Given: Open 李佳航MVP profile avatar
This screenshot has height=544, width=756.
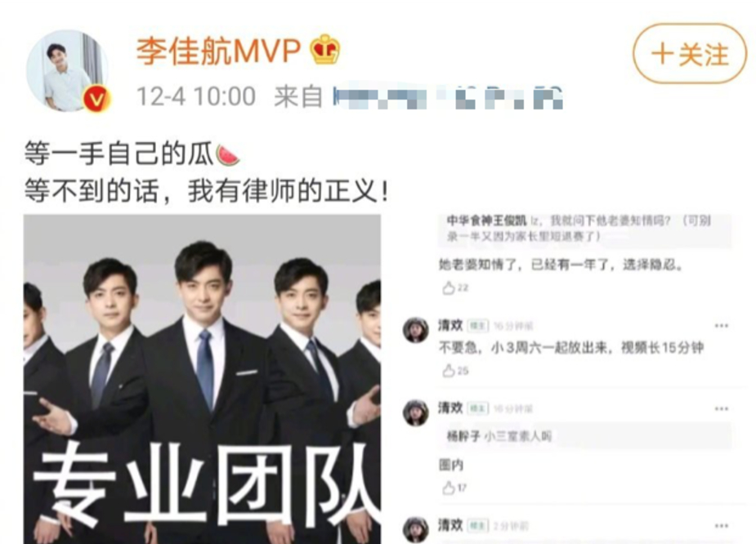Looking at the screenshot, I should (68, 70).
